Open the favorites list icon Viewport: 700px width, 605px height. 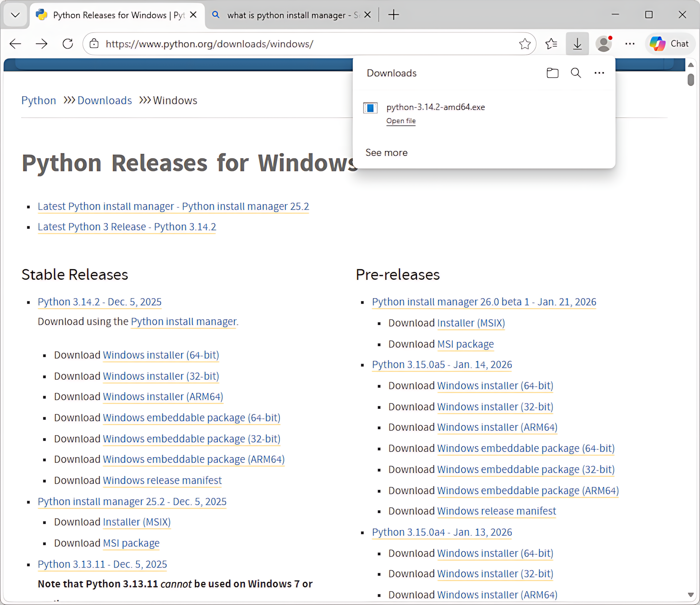(x=551, y=44)
